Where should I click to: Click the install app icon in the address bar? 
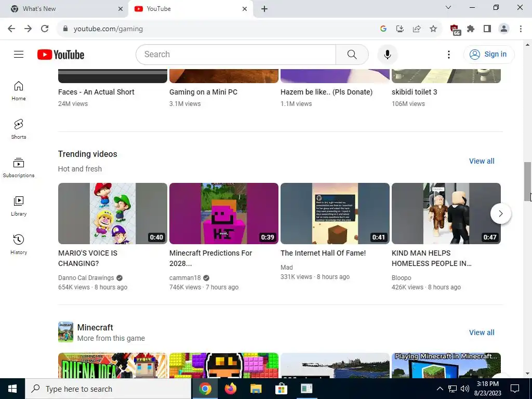coord(400,29)
